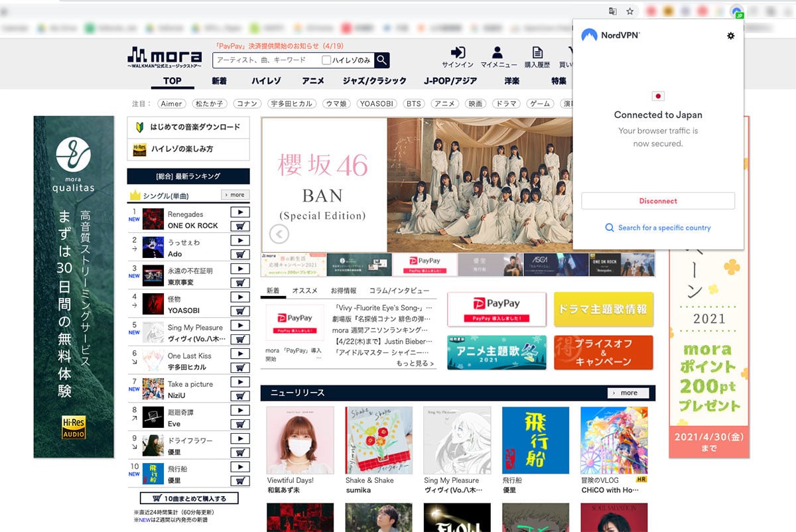This screenshot has width=796, height=532.
Task: Play preview of ドライフラワー
Action: click(239, 438)
